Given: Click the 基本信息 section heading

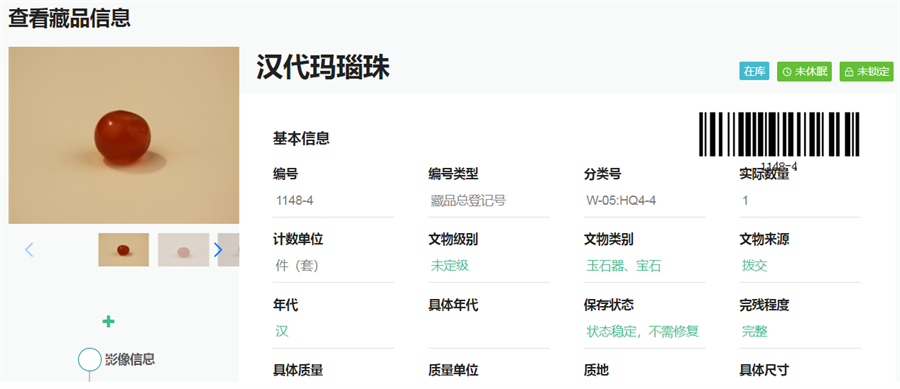Looking at the screenshot, I should (x=301, y=138).
